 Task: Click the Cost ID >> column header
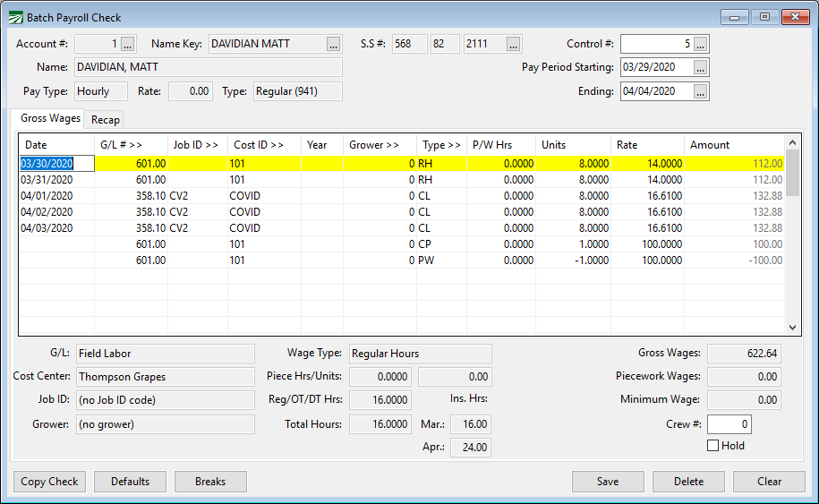click(265, 145)
